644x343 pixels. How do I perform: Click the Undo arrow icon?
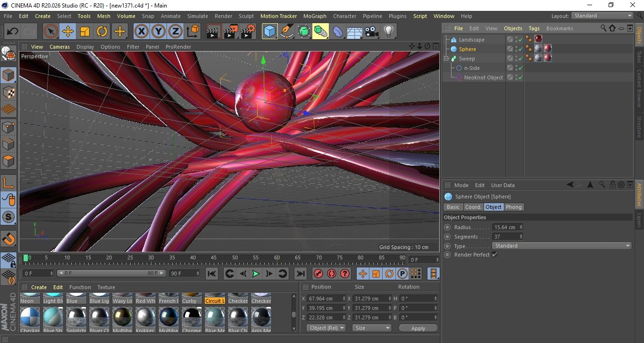[x=12, y=32]
